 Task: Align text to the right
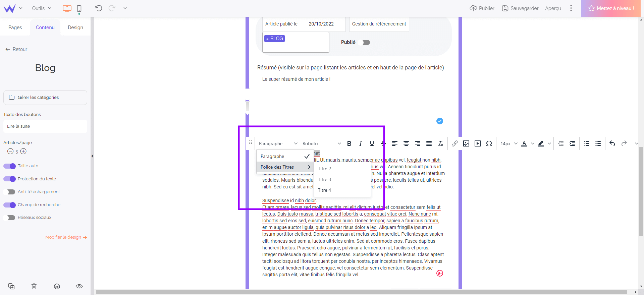coord(418,143)
